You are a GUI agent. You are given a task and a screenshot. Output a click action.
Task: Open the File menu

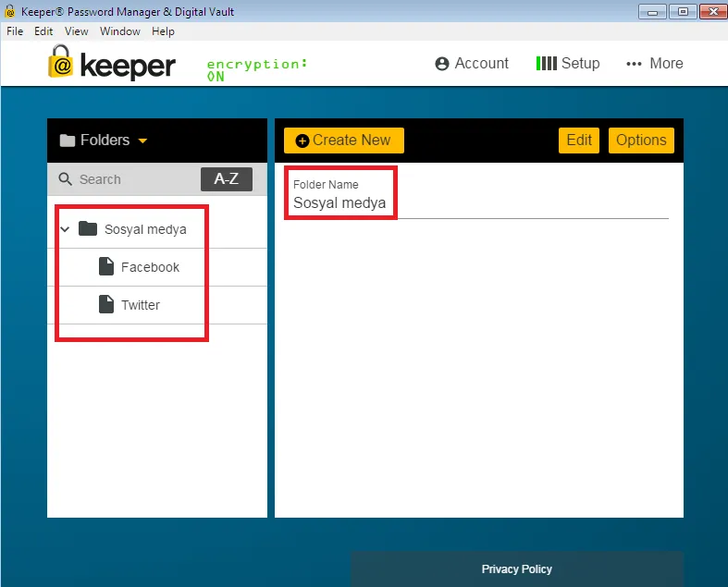coord(15,31)
